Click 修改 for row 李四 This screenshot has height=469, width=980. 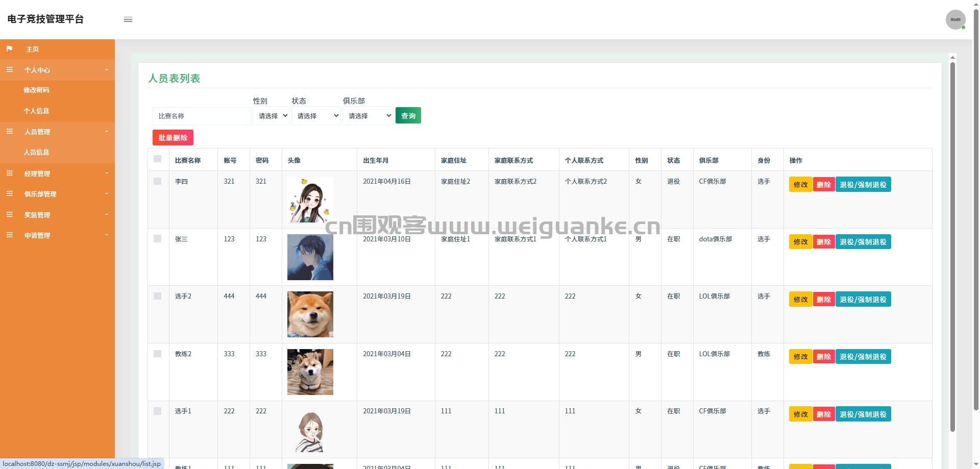click(x=801, y=185)
